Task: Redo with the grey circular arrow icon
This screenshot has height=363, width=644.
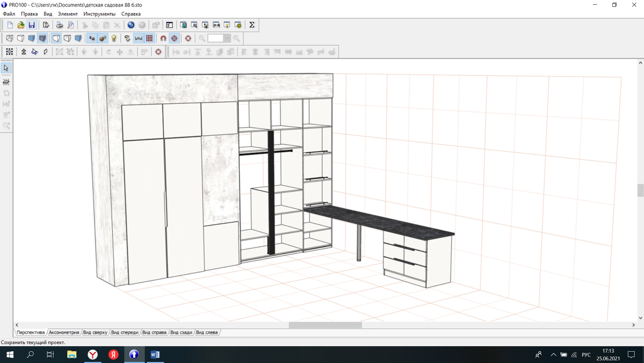Action: 142,25
